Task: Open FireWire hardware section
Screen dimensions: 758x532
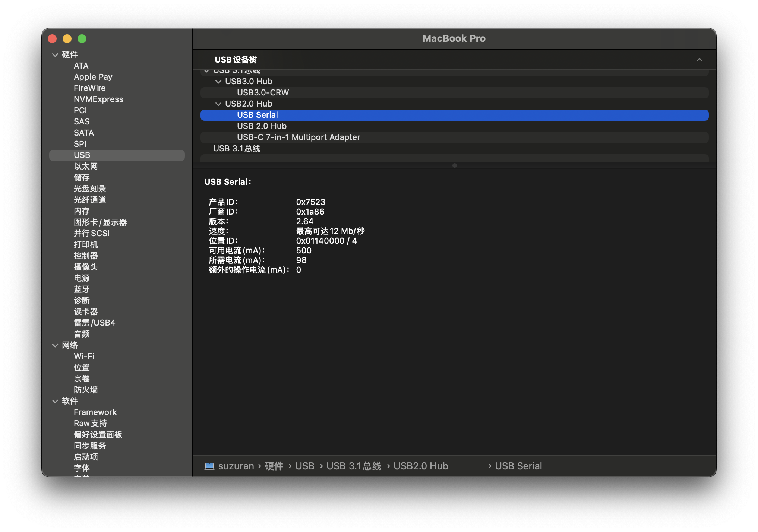Action: click(117, 88)
